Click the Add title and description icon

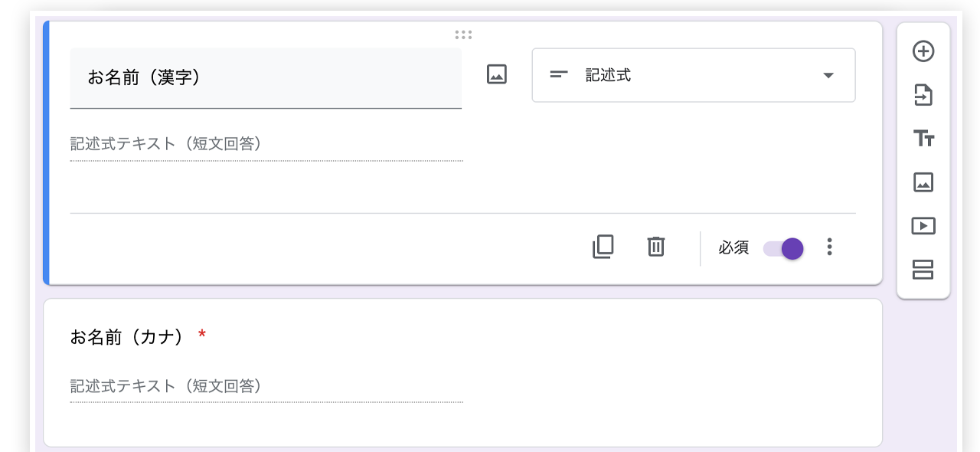pos(923,139)
